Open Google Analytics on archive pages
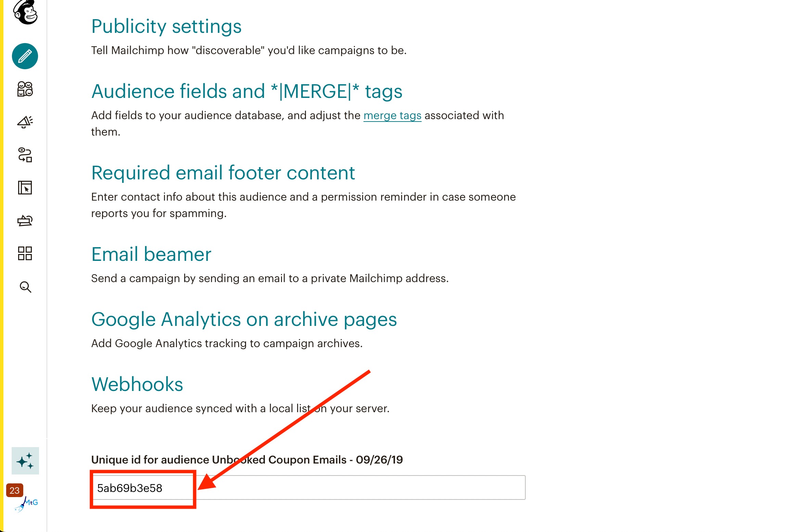The height and width of the screenshot is (532, 794). (x=244, y=319)
